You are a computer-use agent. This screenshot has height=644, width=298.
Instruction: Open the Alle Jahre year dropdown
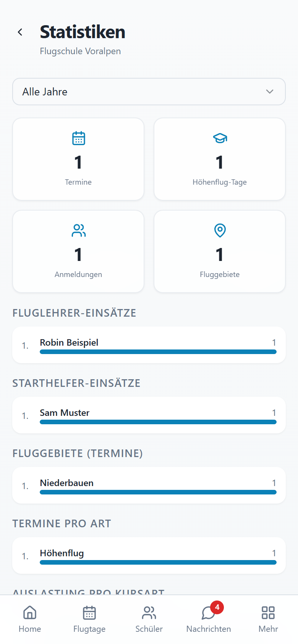149,92
